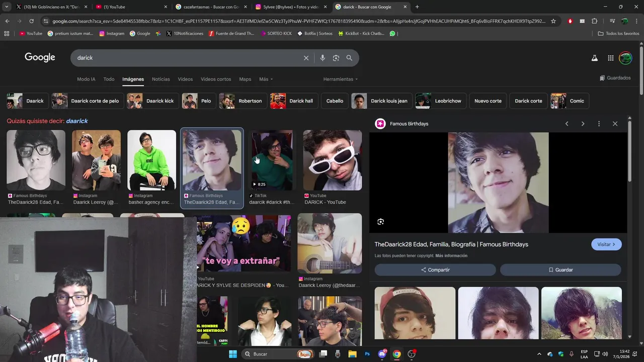The width and height of the screenshot is (644, 362).
Task: Switch to the Noticias tab
Action: [161, 79]
